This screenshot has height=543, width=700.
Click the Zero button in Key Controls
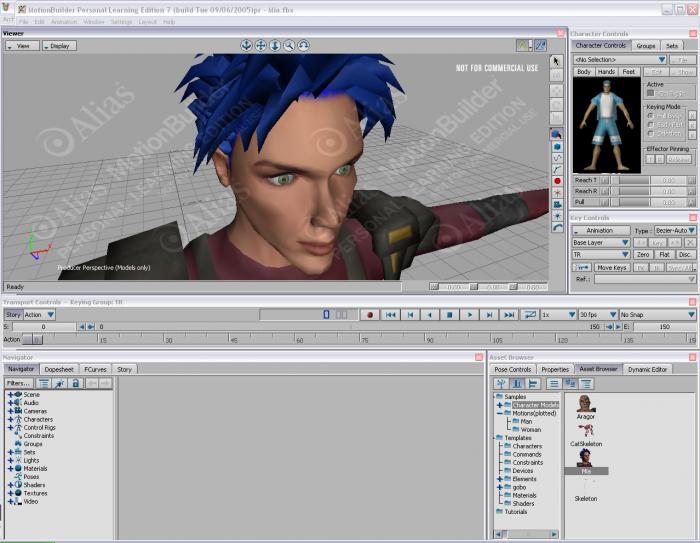click(x=643, y=254)
